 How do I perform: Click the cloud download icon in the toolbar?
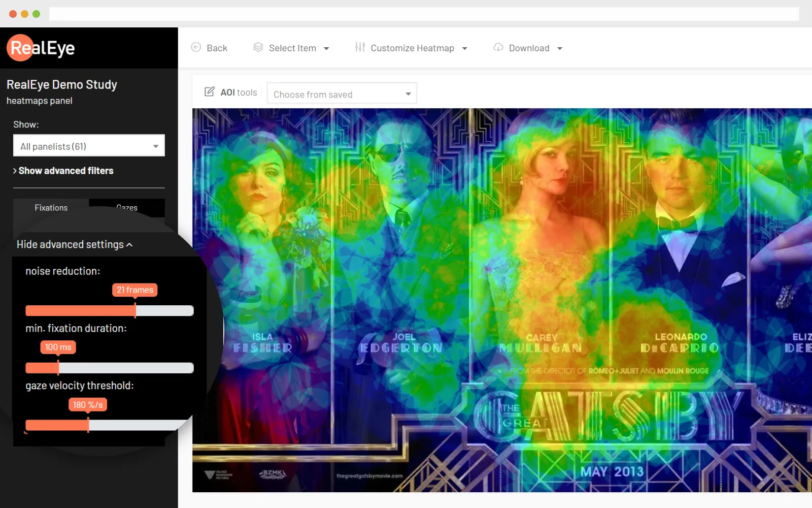(x=498, y=47)
